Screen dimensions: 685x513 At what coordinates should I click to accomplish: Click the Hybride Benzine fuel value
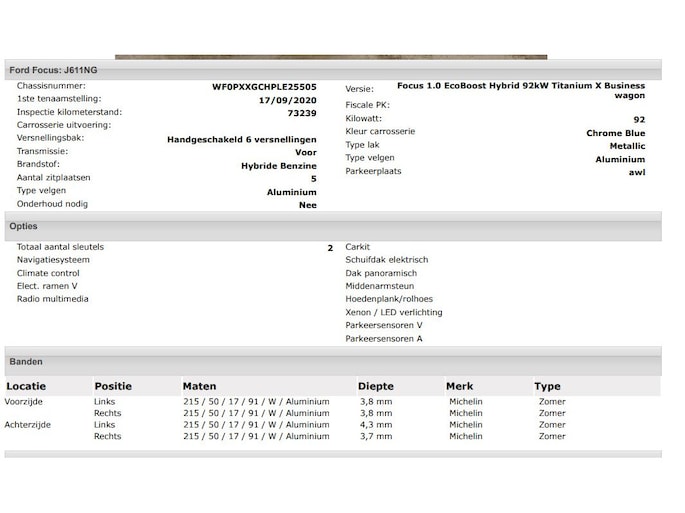pos(279,166)
